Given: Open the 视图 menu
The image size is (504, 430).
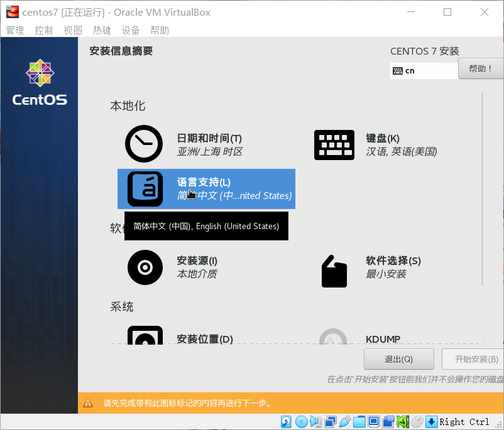Looking at the screenshot, I should click(x=73, y=31).
